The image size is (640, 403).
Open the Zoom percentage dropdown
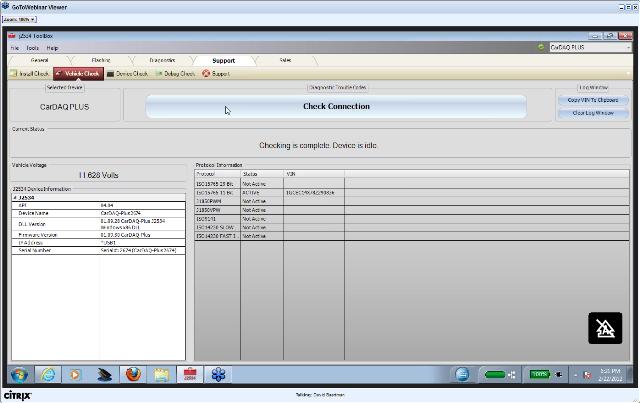(19, 19)
